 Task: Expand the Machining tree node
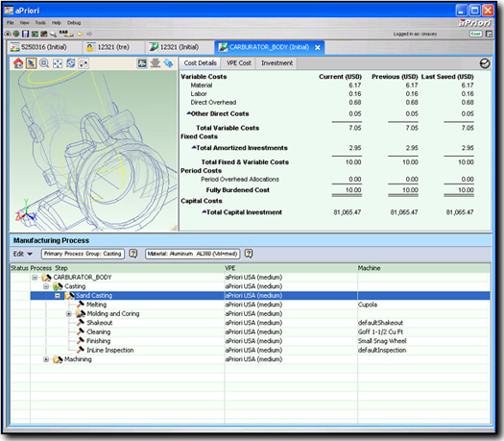(x=46, y=359)
